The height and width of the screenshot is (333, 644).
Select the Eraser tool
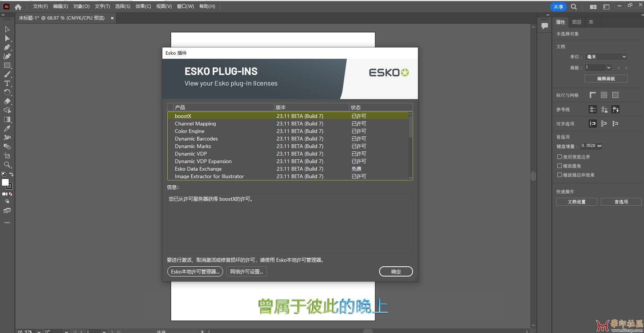pyautogui.click(x=7, y=102)
